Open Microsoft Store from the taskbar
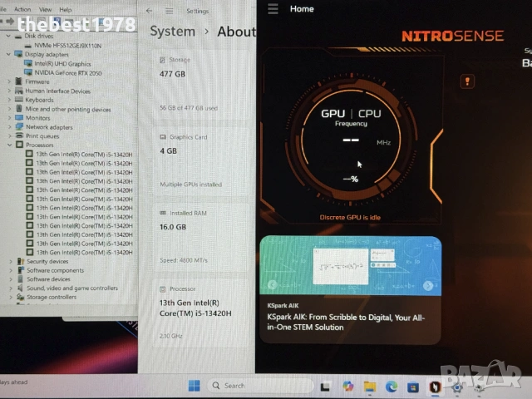Screen dimensions: 532x399 (413, 387)
